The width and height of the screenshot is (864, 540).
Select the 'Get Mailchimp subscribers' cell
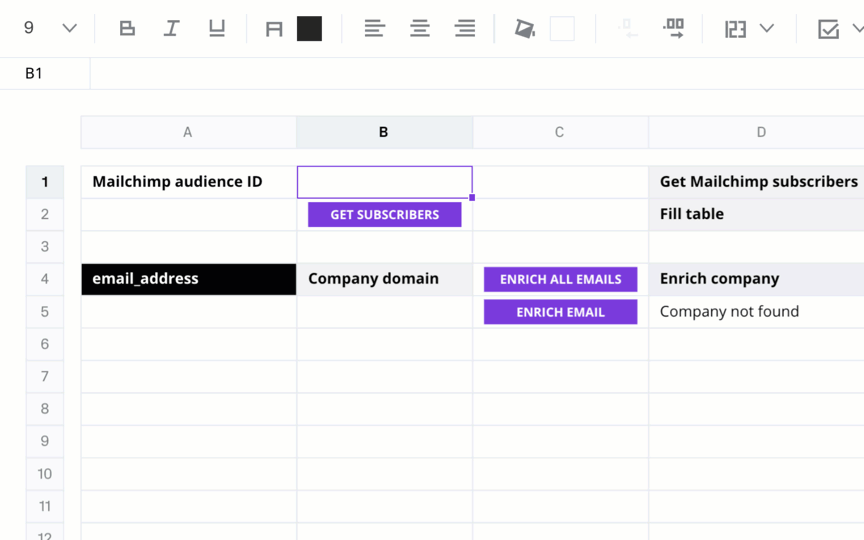(x=757, y=182)
